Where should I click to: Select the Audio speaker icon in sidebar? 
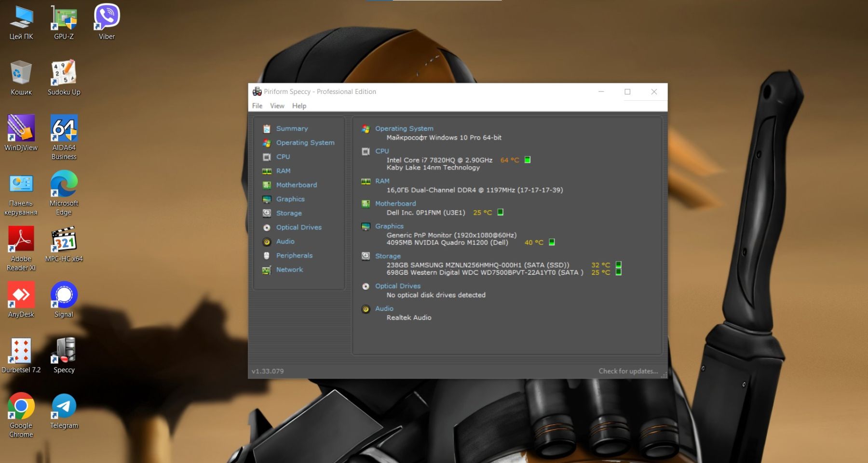267,241
